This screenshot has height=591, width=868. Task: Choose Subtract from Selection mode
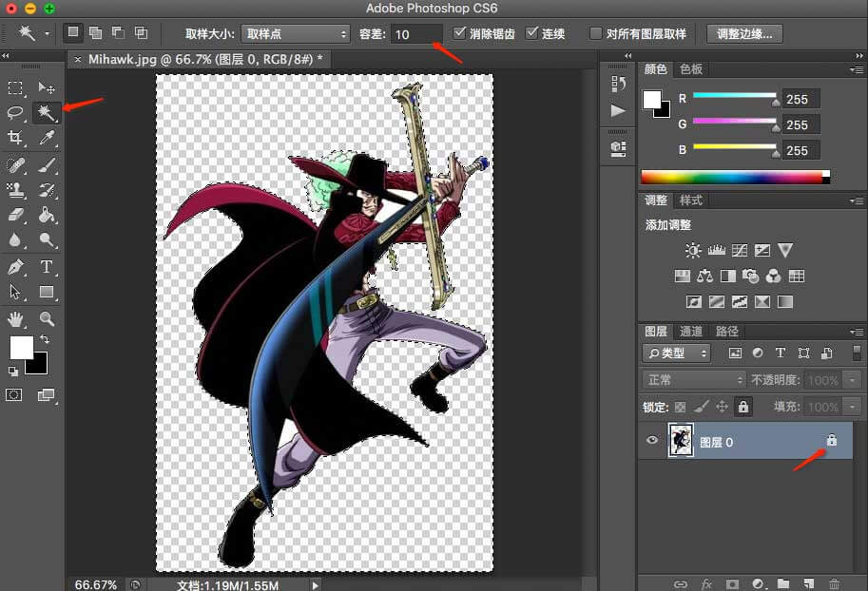click(119, 32)
